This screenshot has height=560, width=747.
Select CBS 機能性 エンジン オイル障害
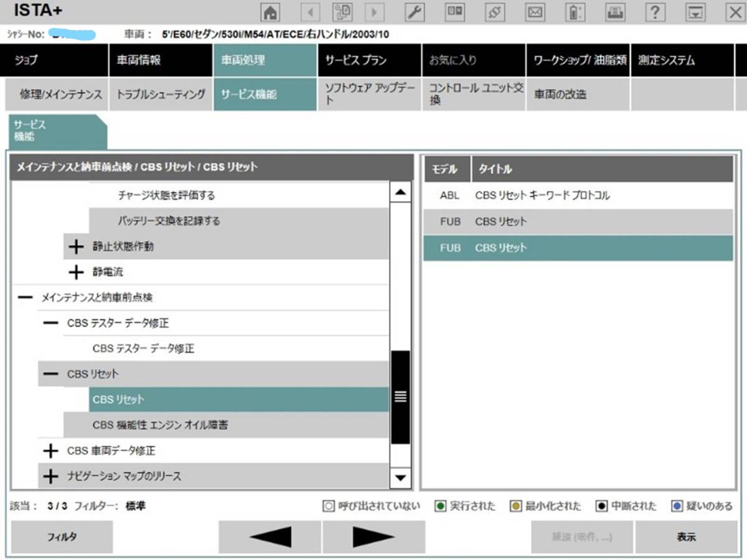(226, 425)
